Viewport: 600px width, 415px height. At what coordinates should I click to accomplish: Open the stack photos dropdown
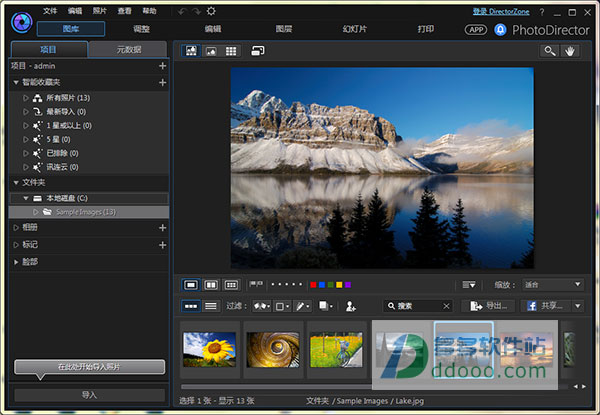pyautogui.click(x=326, y=306)
